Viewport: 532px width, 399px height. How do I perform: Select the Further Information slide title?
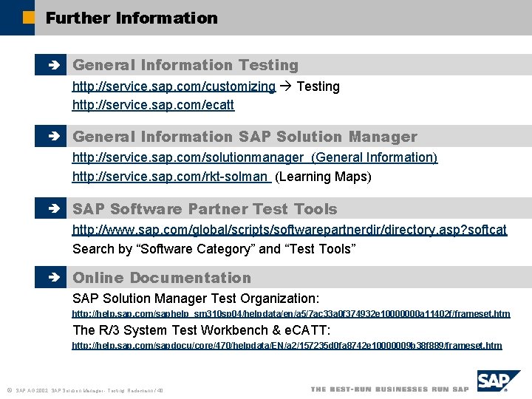(132, 18)
